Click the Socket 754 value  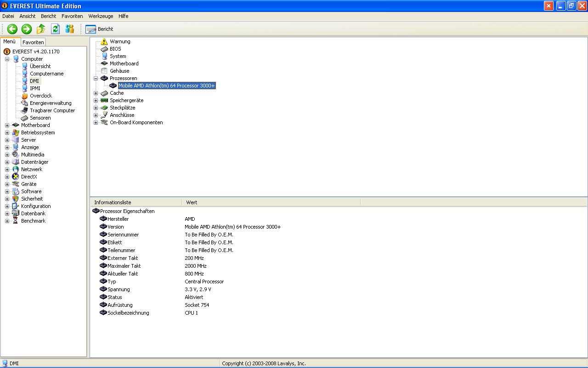point(197,305)
